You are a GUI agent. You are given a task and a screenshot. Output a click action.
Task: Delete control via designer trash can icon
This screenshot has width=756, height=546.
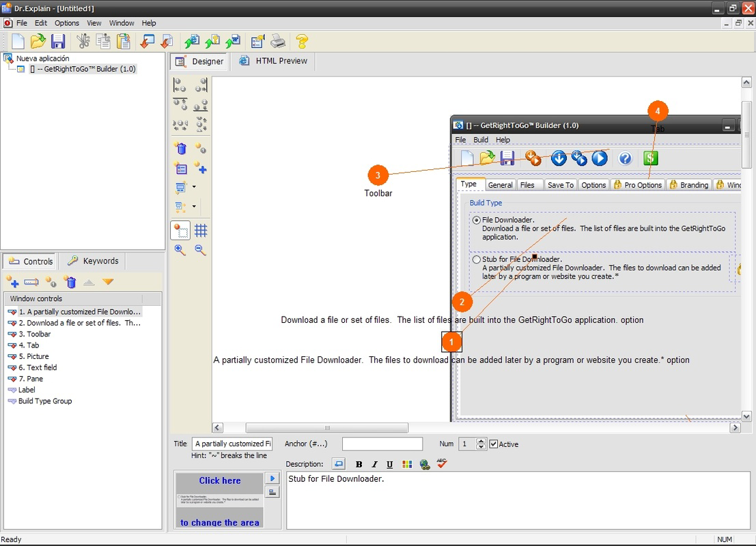pyautogui.click(x=181, y=148)
